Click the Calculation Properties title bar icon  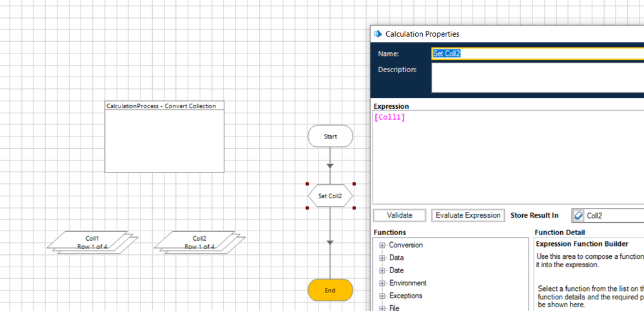coord(378,34)
